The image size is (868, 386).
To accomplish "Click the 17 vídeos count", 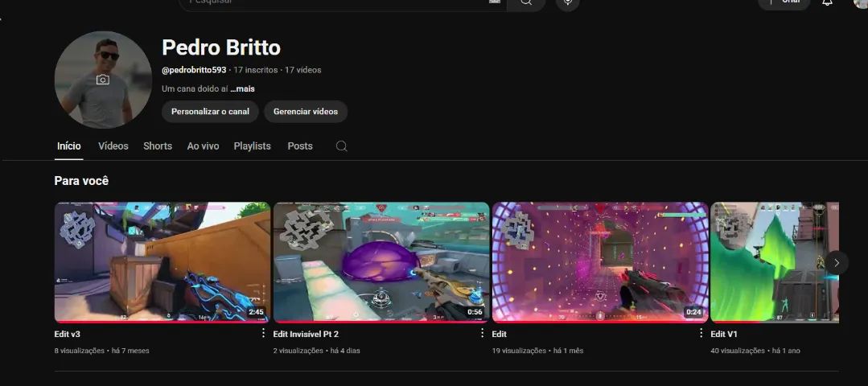I will click(302, 70).
